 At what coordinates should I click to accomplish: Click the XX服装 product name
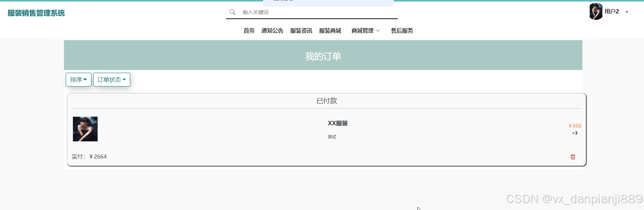click(x=338, y=123)
